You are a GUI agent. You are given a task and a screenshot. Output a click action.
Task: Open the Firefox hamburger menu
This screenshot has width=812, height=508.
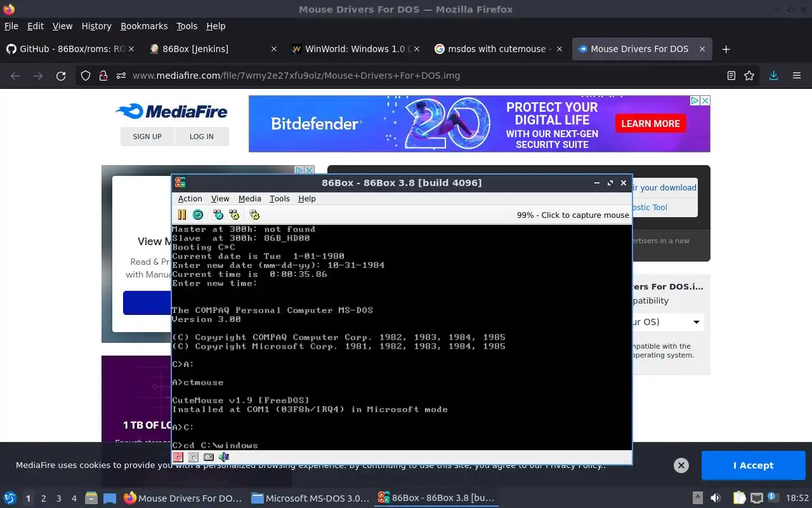[797, 76]
